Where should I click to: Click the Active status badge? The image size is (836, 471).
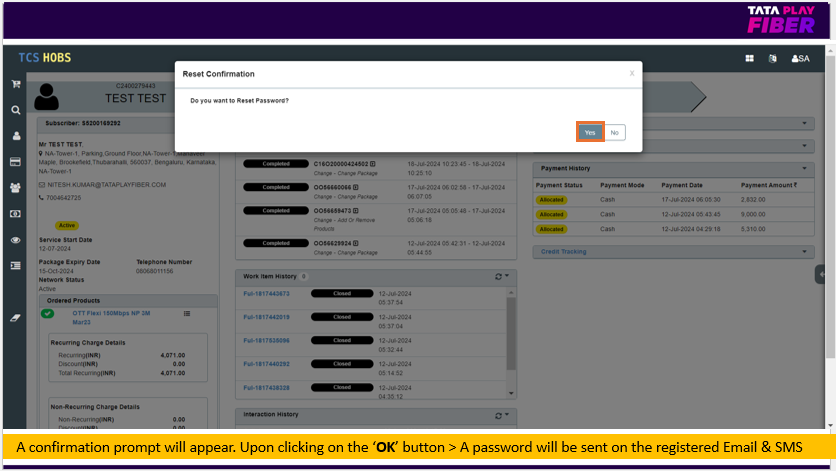67,226
